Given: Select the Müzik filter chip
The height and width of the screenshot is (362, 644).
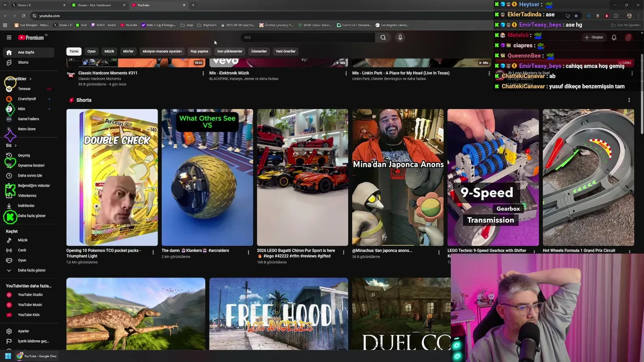Looking at the screenshot, I should click(109, 51).
